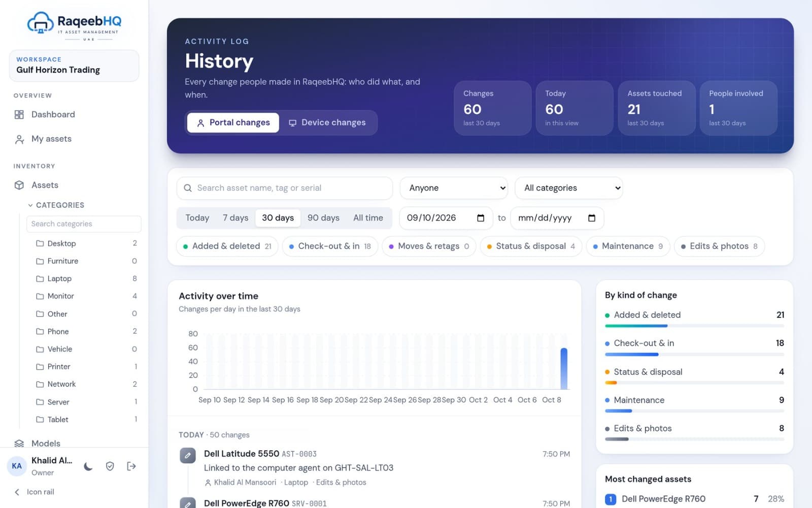Click the sign-out icon
The image size is (812, 508).
tap(131, 466)
